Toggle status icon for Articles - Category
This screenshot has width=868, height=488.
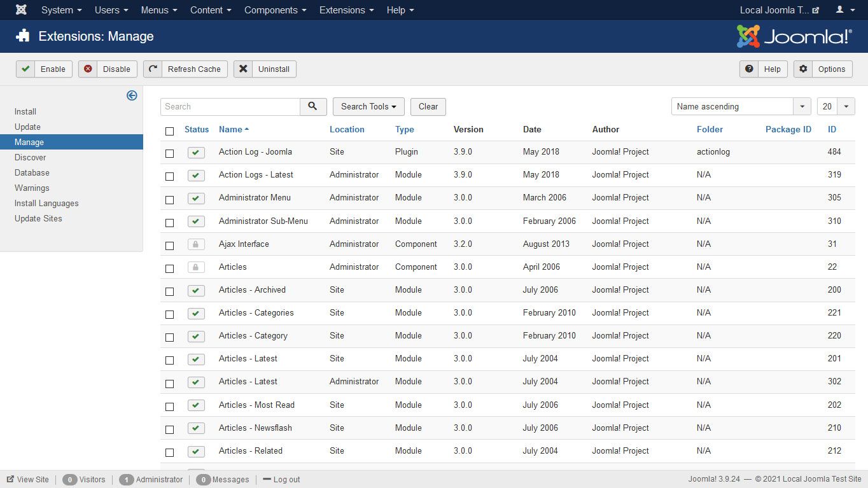coord(196,336)
